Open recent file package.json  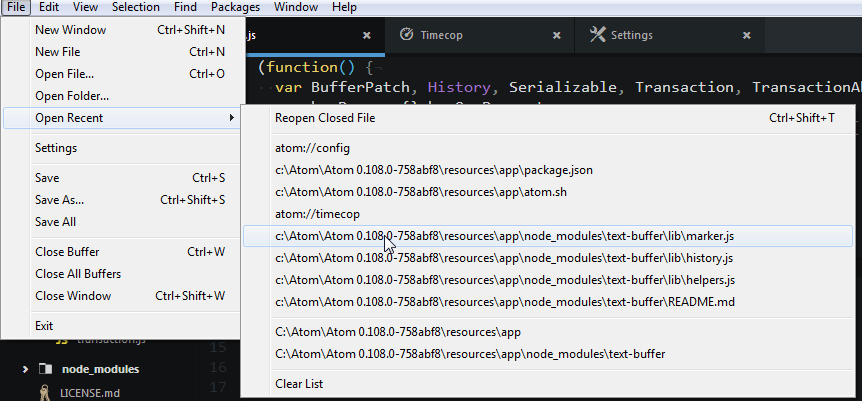coord(548,171)
